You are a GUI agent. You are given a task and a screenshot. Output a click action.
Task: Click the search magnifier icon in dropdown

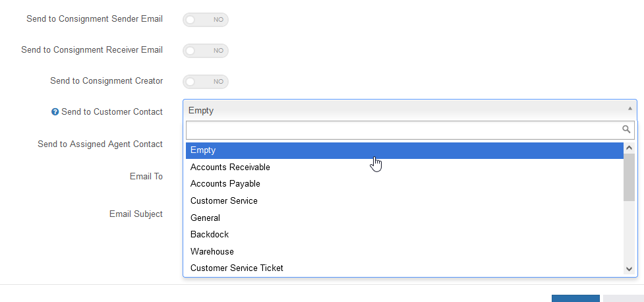coord(626,129)
